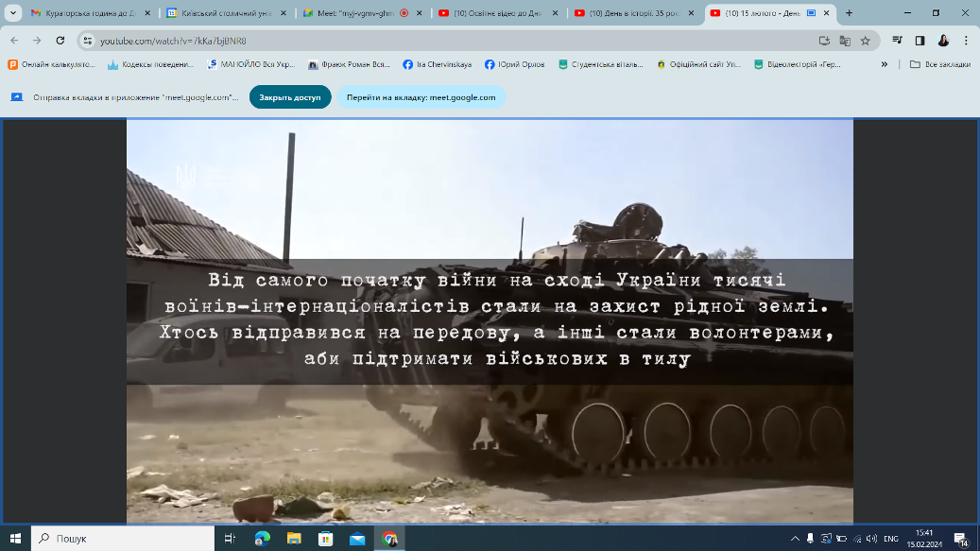The width and height of the screenshot is (980, 551).
Task: Open File Explorer from taskbar
Action: click(294, 539)
